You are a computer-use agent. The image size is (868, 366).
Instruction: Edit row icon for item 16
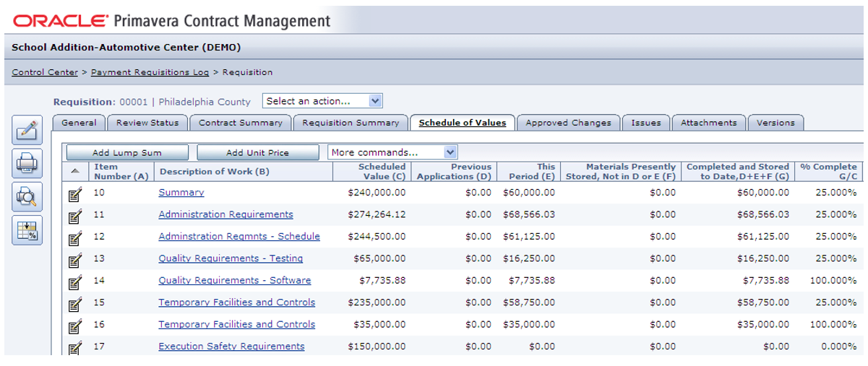click(75, 326)
